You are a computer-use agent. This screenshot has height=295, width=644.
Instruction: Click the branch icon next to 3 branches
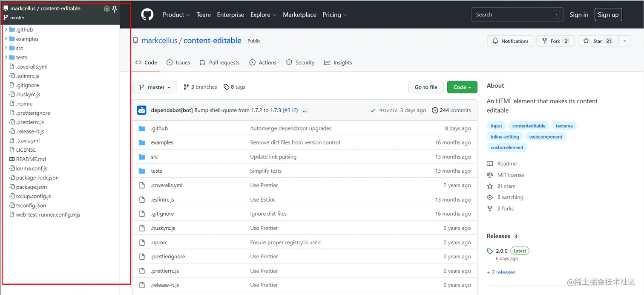(186, 87)
